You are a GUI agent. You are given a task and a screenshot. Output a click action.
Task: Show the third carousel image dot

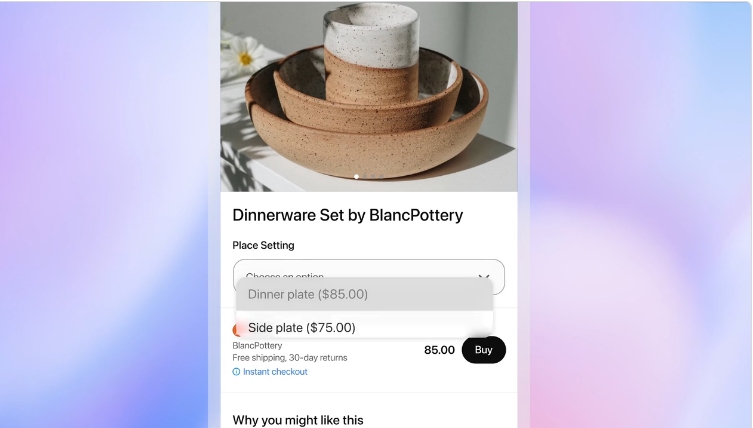point(373,177)
